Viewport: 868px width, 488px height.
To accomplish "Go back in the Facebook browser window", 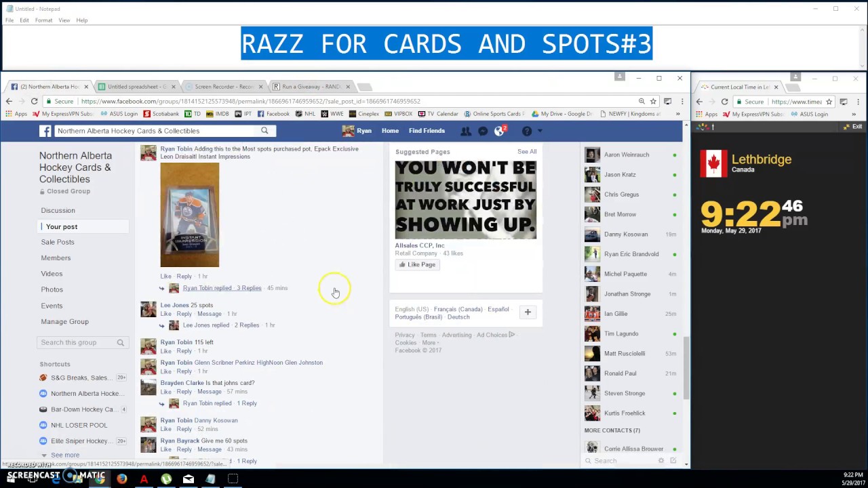I will point(9,102).
